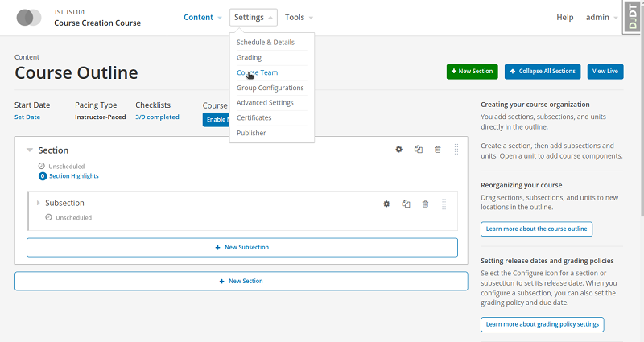Open the DJDT debug toolbar tab
This screenshot has width=644, height=342.
(x=633, y=17)
